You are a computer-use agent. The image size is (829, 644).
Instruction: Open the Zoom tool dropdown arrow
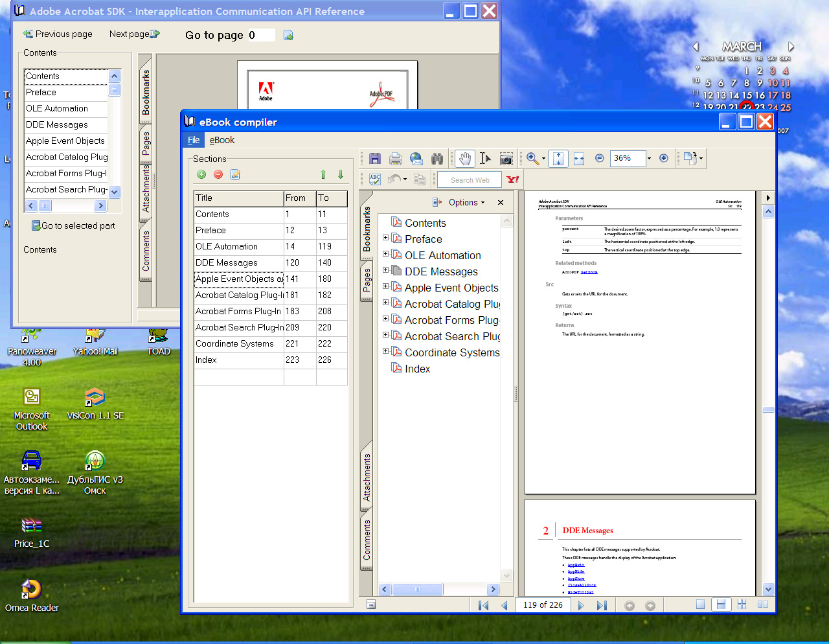543,159
